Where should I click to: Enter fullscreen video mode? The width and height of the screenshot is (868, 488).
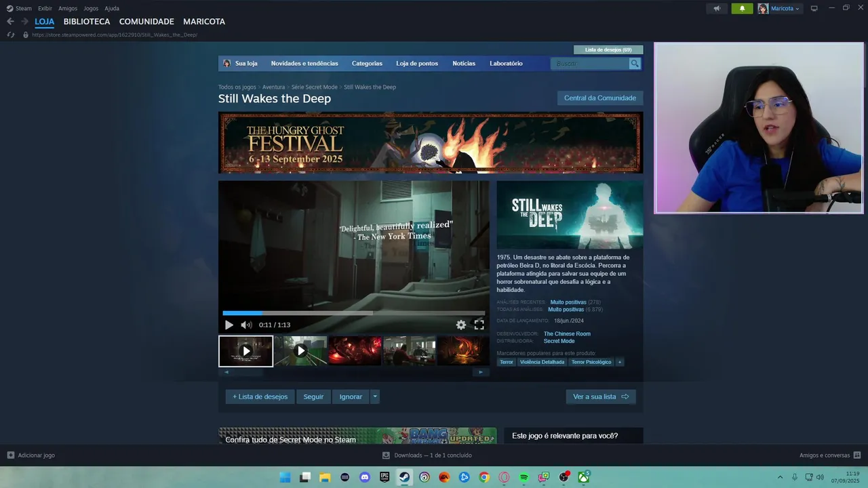pyautogui.click(x=479, y=325)
